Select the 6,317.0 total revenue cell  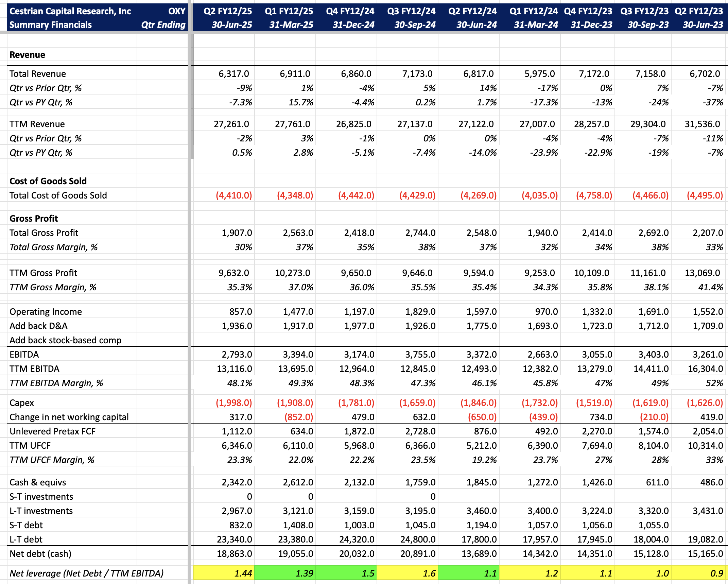[233, 74]
